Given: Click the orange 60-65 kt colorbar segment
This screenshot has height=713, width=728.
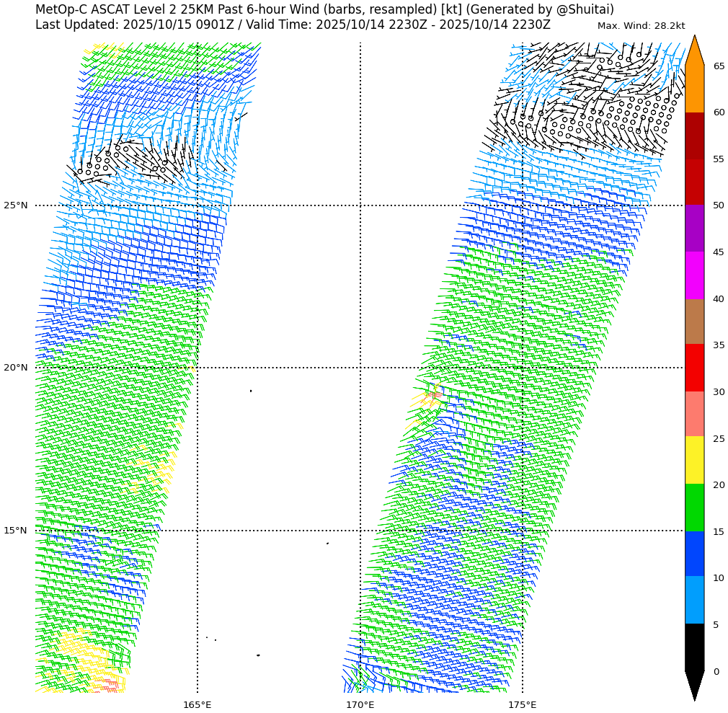Looking at the screenshot, I should click(x=694, y=89).
